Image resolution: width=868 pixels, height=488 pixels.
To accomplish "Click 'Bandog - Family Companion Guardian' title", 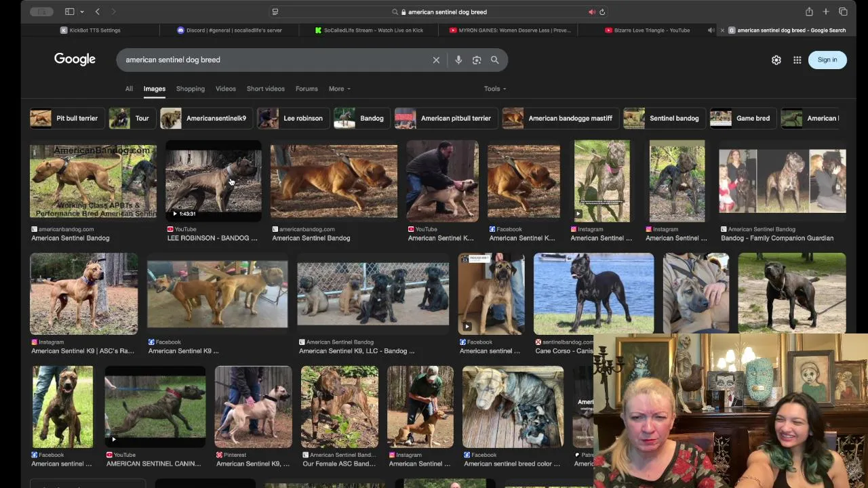I will [x=777, y=238].
